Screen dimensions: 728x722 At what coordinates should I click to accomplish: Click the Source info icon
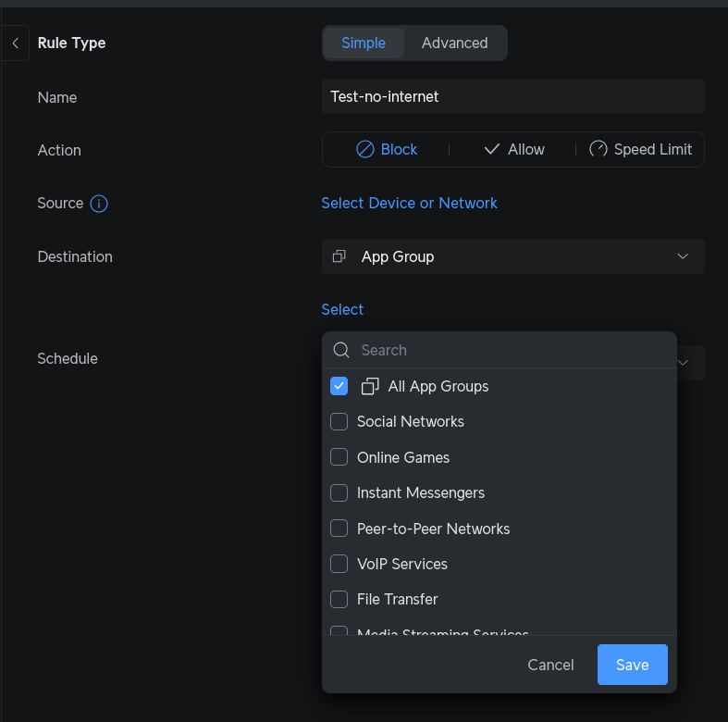click(x=99, y=204)
